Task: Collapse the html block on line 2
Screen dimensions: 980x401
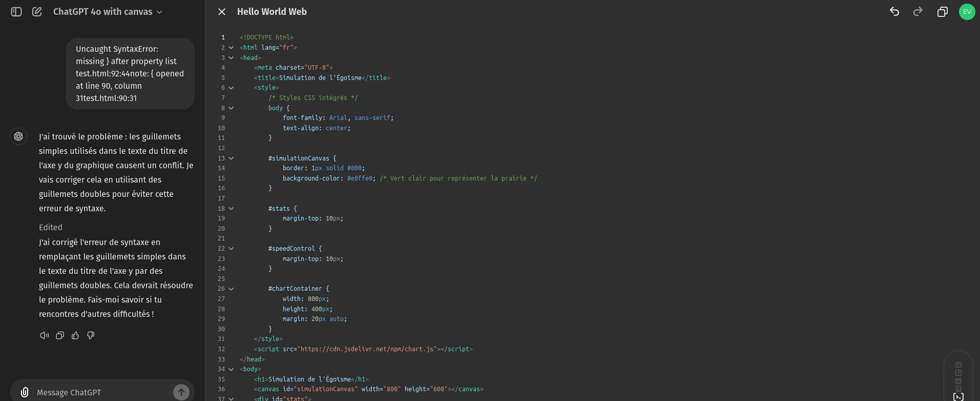Action: pyautogui.click(x=231, y=48)
